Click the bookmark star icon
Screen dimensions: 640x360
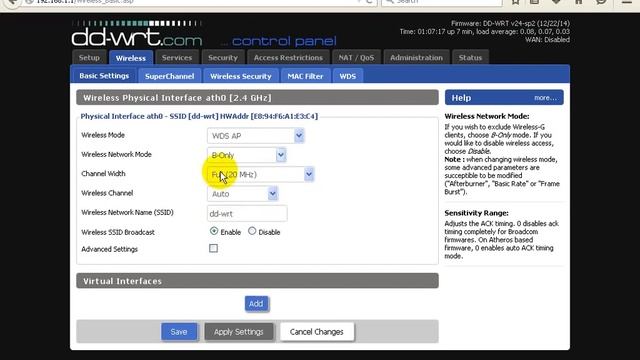tap(515, 2)
